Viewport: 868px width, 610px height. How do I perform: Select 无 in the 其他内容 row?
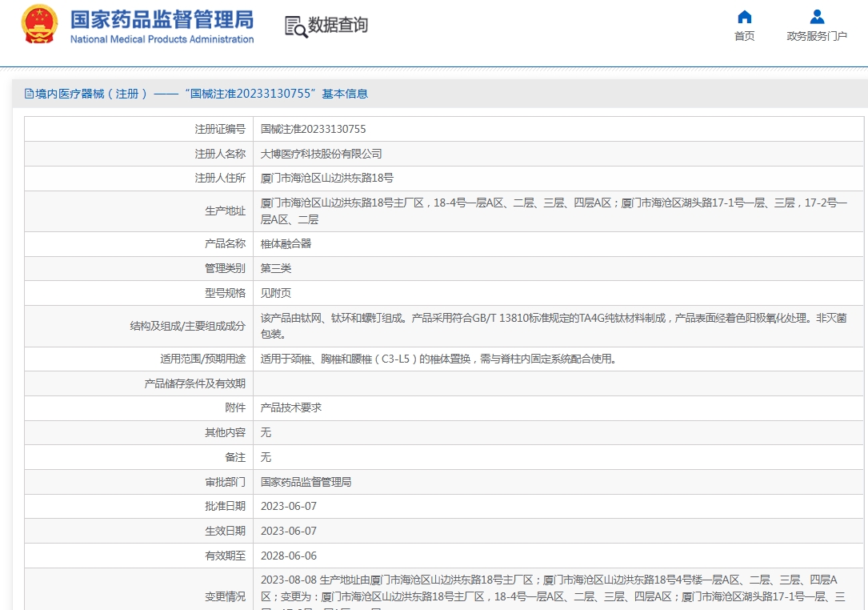tap(266, 433)
